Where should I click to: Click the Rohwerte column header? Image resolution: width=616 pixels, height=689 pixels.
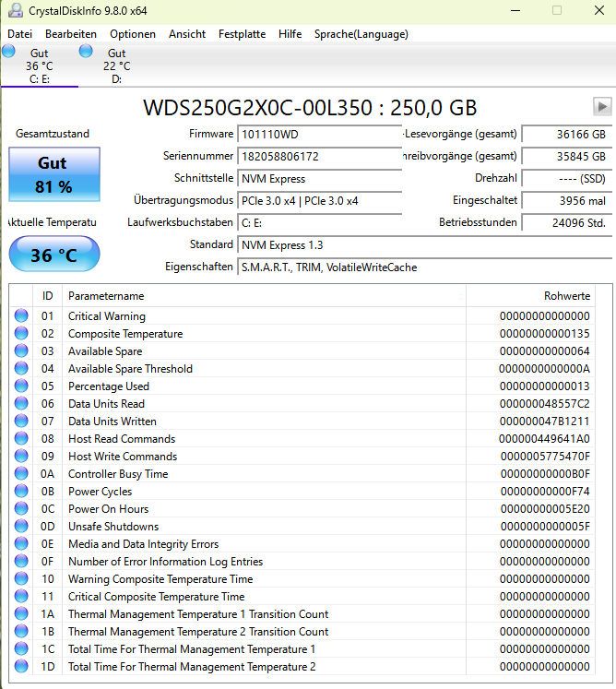tap(530, 296)
